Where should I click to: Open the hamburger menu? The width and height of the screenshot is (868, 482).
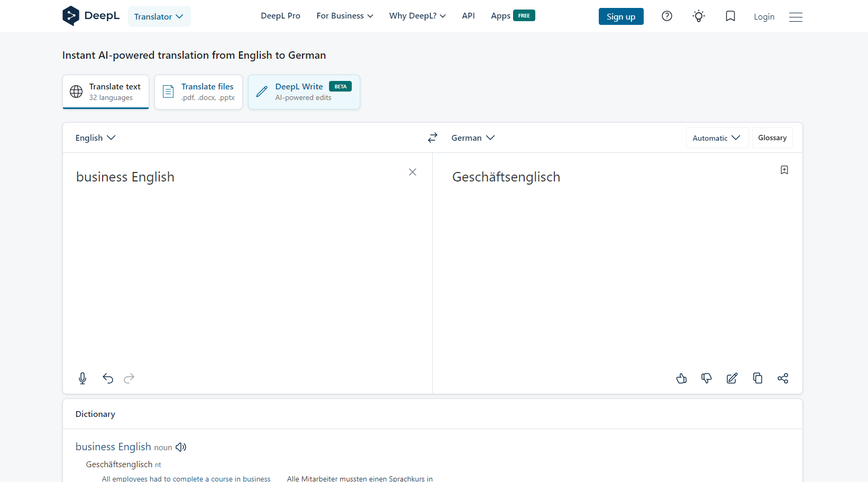pos(796,17)
